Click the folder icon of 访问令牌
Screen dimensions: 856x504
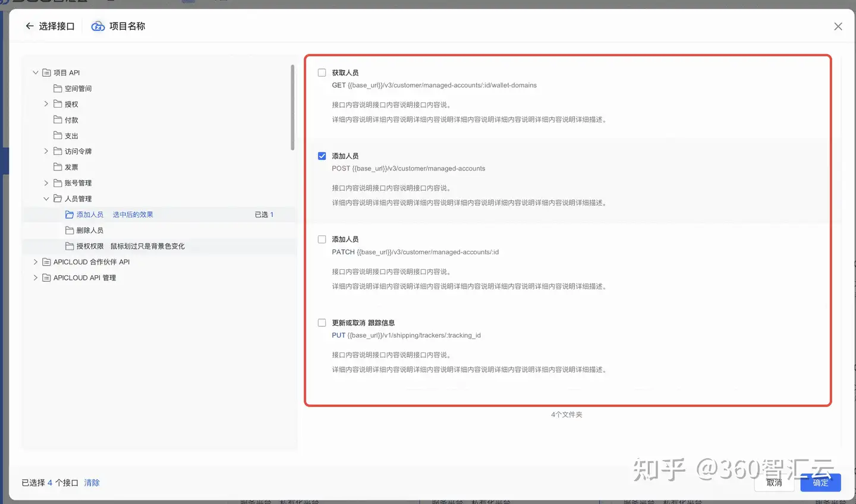click(58, 151)
